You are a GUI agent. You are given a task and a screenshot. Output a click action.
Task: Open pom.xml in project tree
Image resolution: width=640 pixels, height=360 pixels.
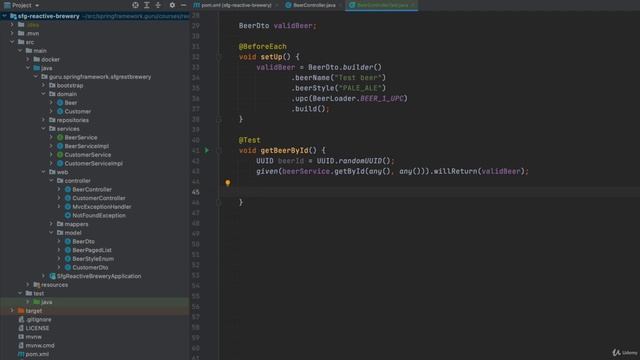coord(37,354)
